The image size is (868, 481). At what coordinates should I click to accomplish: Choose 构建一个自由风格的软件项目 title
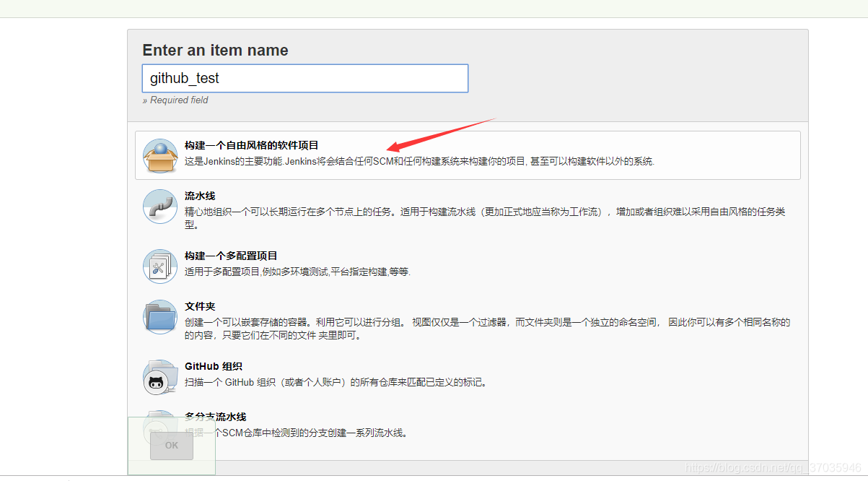(252, 145)
